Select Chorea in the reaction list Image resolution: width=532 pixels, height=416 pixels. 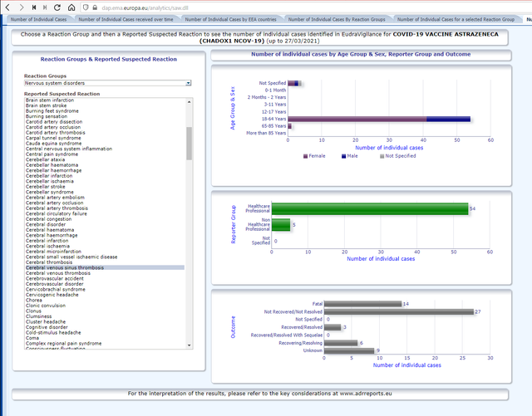coord(34,301)
